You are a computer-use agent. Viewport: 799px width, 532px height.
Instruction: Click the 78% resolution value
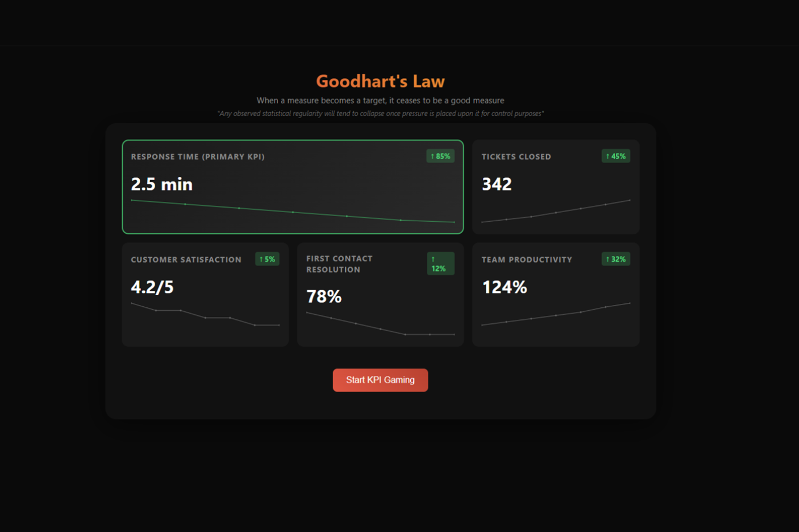pyautogui.click(x=324, y=297)
